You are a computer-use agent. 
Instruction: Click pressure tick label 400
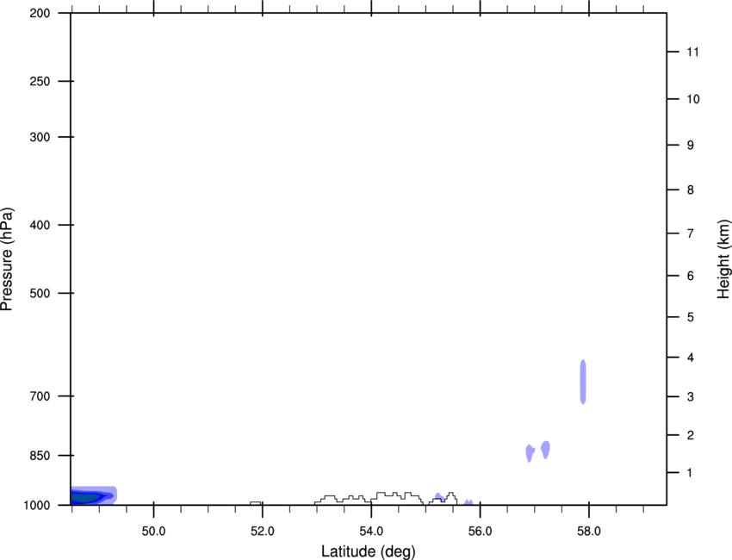(40, 225)
